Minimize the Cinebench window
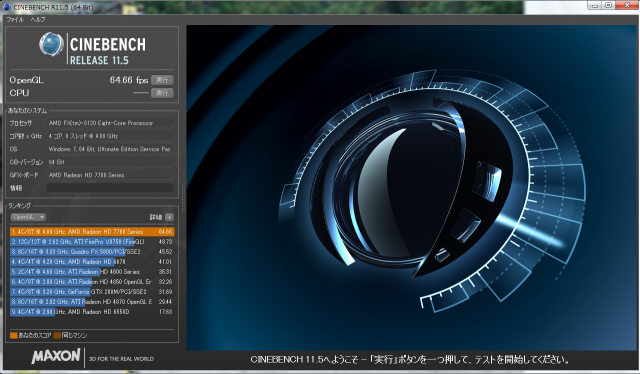 (595, 5)
